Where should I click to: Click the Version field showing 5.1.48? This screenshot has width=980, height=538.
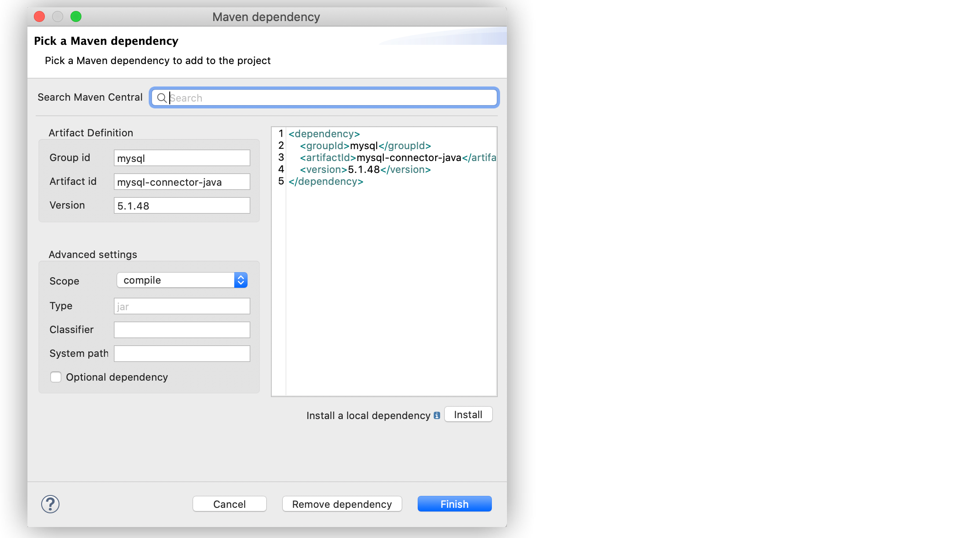[182, 205]
